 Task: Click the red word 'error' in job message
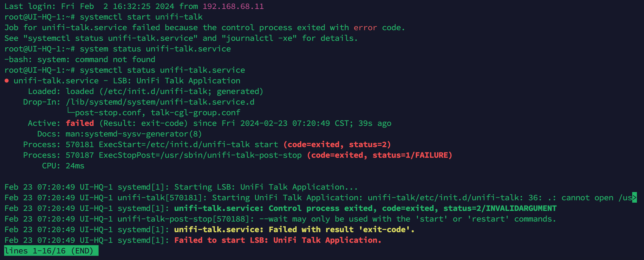365,28
